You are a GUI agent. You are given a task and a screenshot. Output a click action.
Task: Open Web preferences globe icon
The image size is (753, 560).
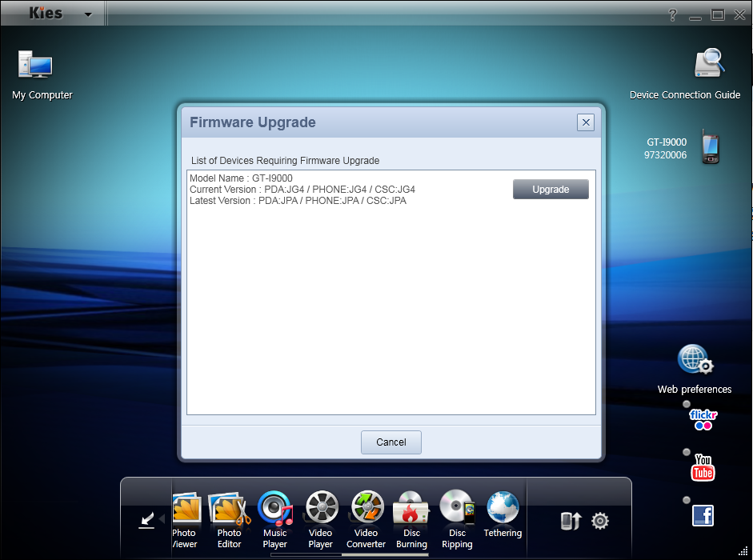click(x=695, y=359)
